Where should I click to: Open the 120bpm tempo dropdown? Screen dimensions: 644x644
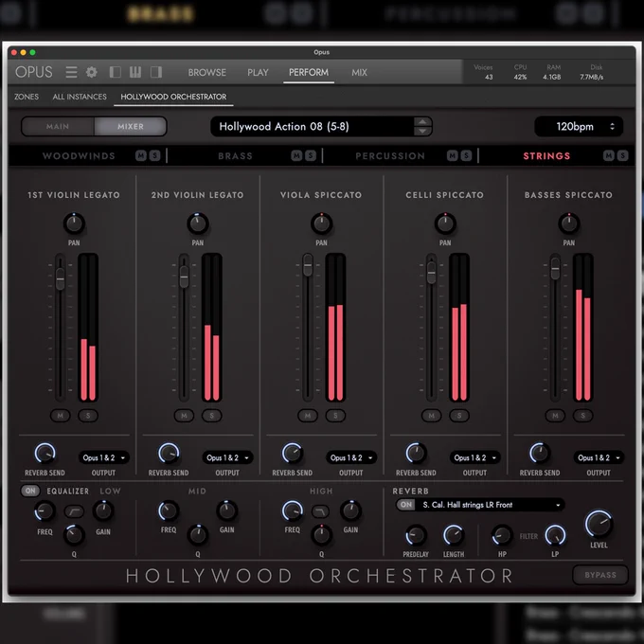(579, 127)
